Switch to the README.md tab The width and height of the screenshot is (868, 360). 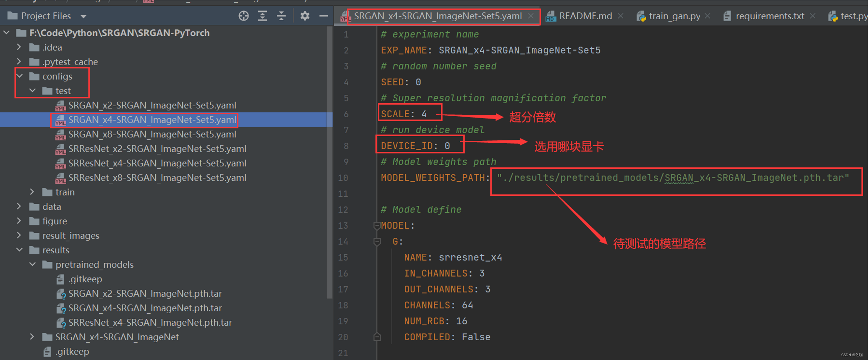(586, 15)
